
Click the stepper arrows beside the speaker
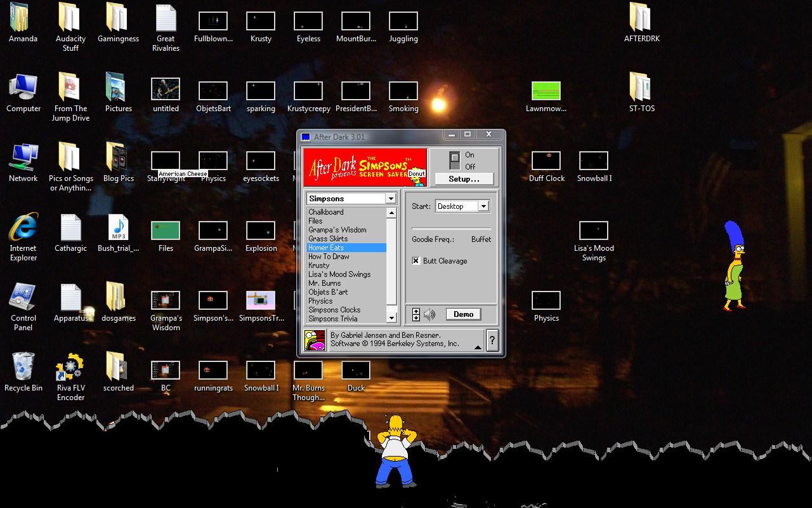tap(416, 314)
